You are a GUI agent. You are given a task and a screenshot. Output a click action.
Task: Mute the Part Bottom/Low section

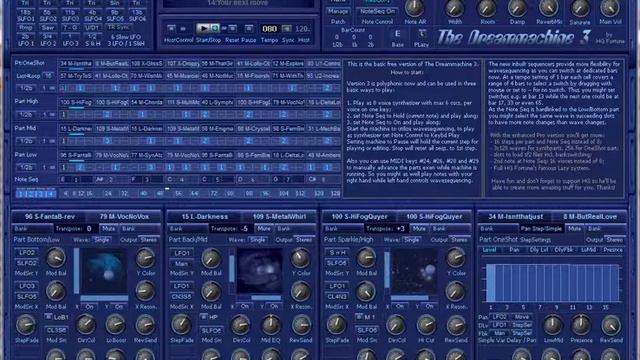(x=108, y=229)
